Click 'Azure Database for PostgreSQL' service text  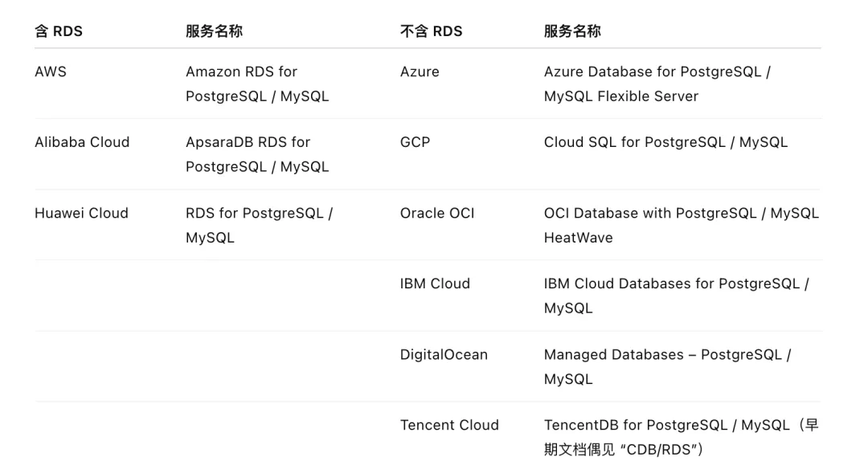pos(653,72)
